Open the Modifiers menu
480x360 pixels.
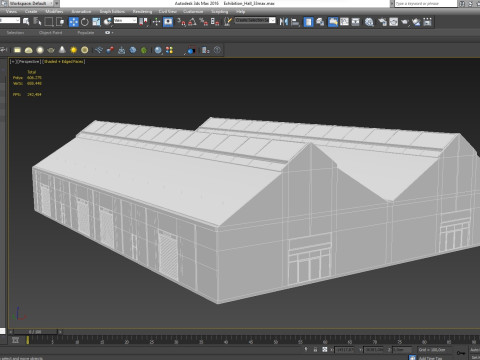(x=54, y=12)
